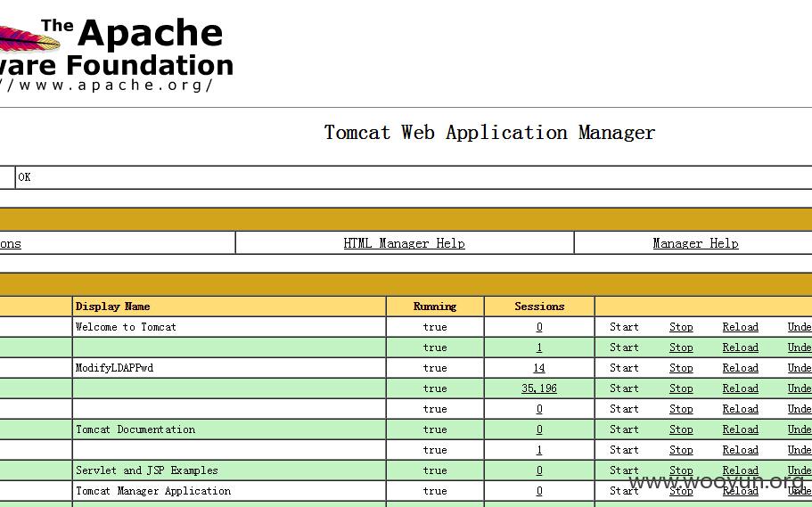Stop the Servlet and JSP Examples application
This screenshot has height=507, width=812.
pyautogui.click(x=681, y=470)
